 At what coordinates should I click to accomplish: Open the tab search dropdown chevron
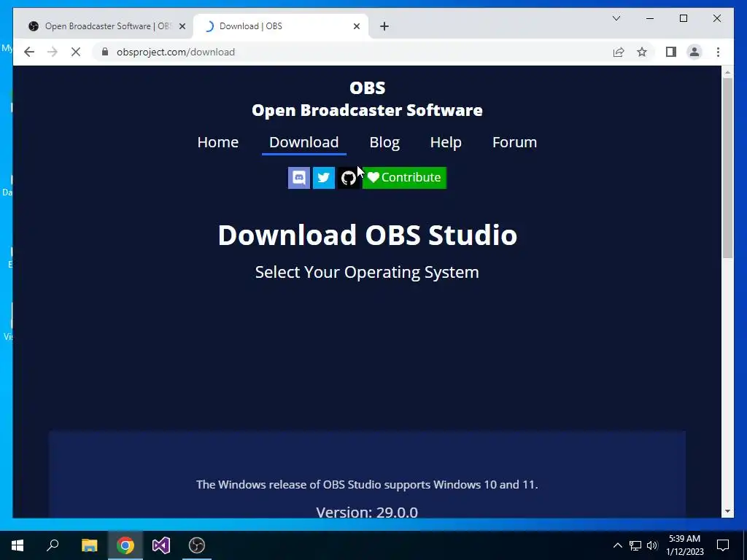[x=616, y=18]
